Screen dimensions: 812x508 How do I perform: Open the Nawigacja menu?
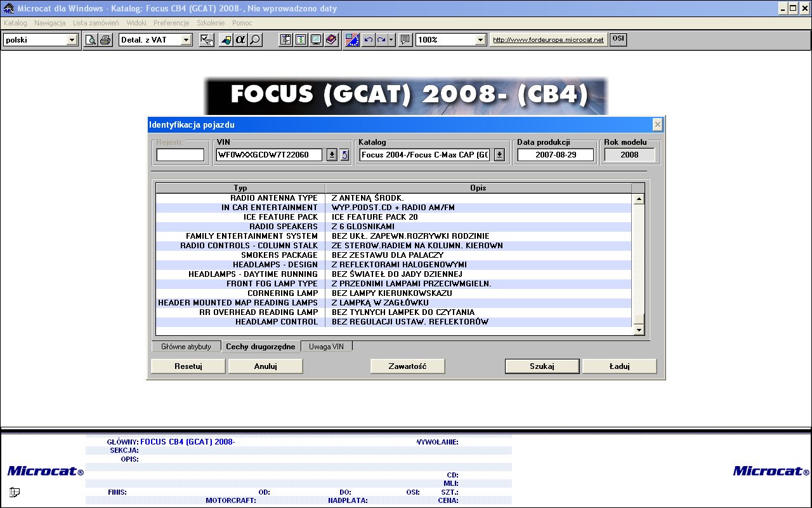50,23
